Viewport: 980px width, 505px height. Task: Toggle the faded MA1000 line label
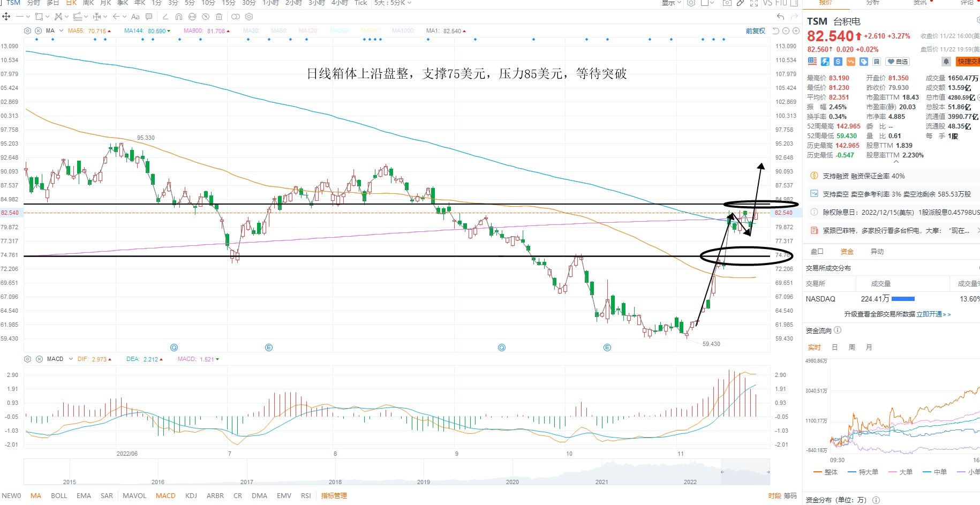(403, 31)
